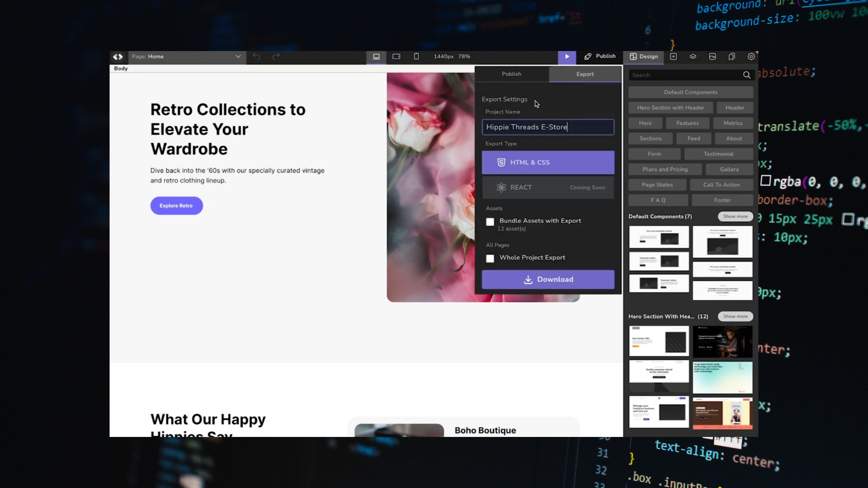
Task: Select the Feed filter tag
Action: coord(693,138)
